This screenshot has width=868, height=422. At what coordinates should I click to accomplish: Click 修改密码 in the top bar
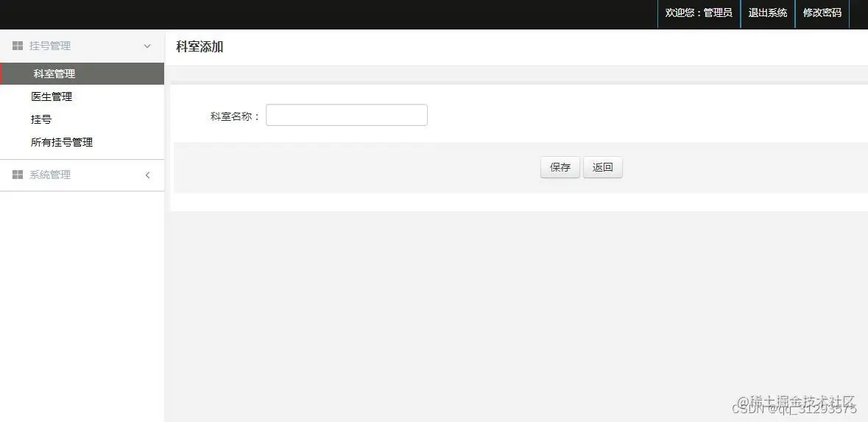tap(822, 13)
